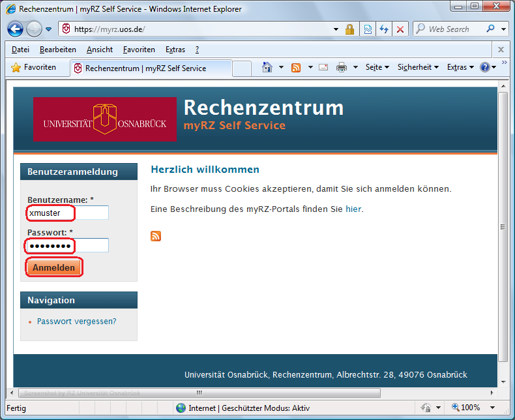Select the Rechenzentrum myRZ Self Service tab
This screenshot has height=420, width=515.
(x=145, y=68)
